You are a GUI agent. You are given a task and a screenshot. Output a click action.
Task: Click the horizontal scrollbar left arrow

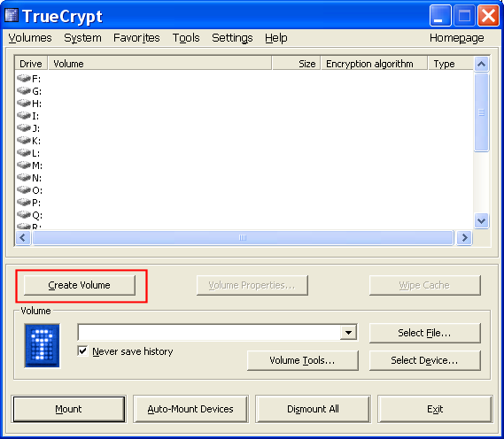[x=23, y=238]
